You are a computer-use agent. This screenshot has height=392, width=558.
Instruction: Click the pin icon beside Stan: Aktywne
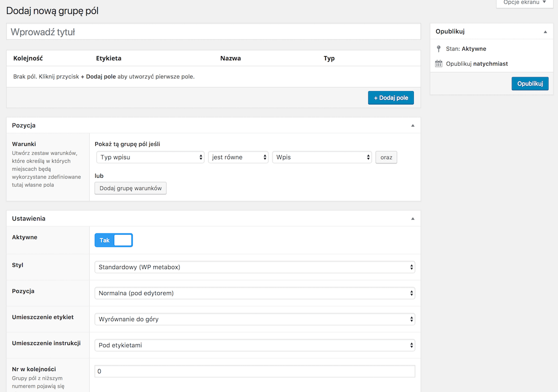click(438, 49)
